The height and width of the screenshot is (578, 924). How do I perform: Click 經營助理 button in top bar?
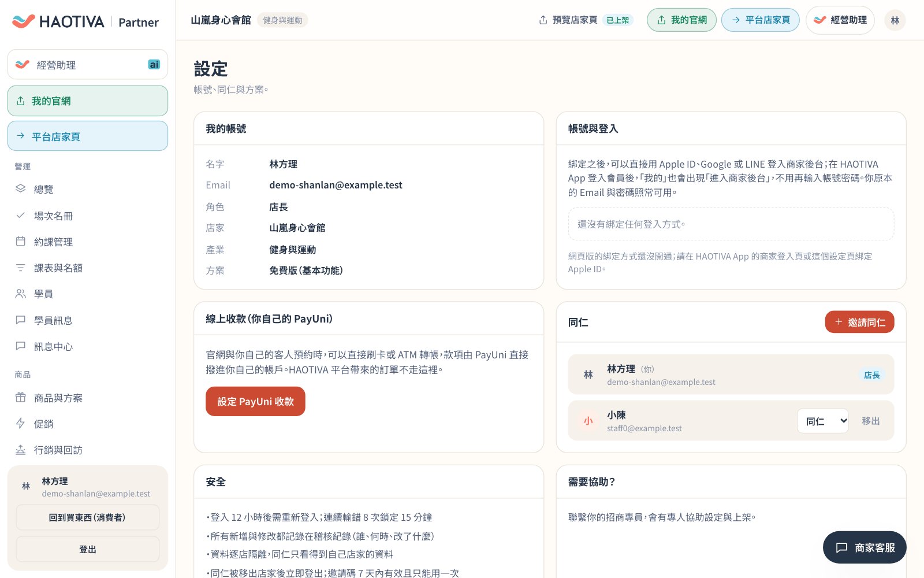pos(840,20)
